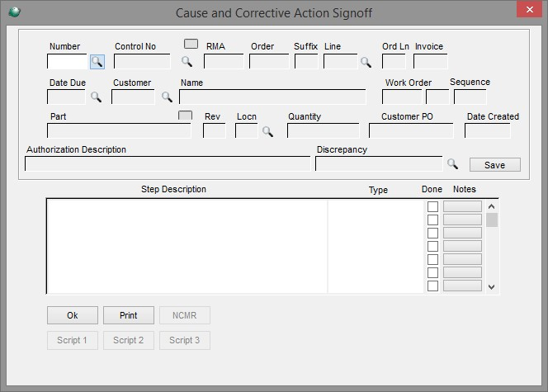The width and height of the screenshot is (548, 392).
Task: Click the Locn lookup magnifier icon
Action: (x=267, y=131)
